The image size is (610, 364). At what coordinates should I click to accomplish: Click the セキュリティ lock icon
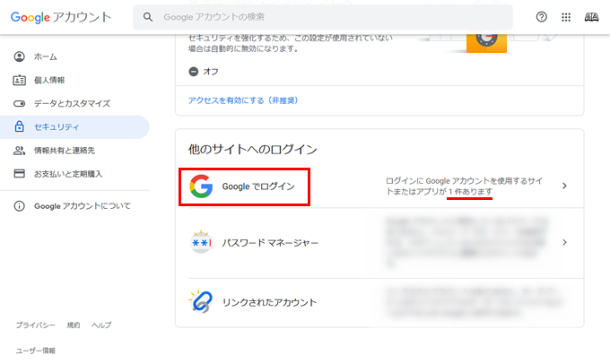[x=19, y=126]
